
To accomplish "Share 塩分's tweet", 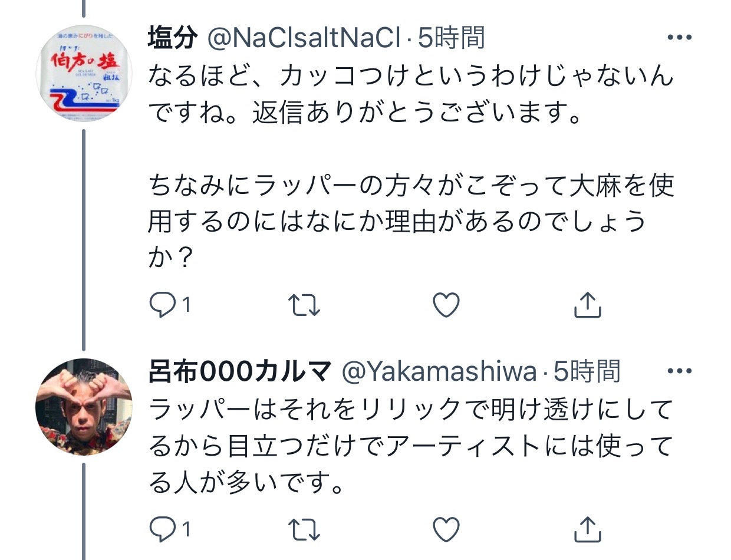I will 587,305.
